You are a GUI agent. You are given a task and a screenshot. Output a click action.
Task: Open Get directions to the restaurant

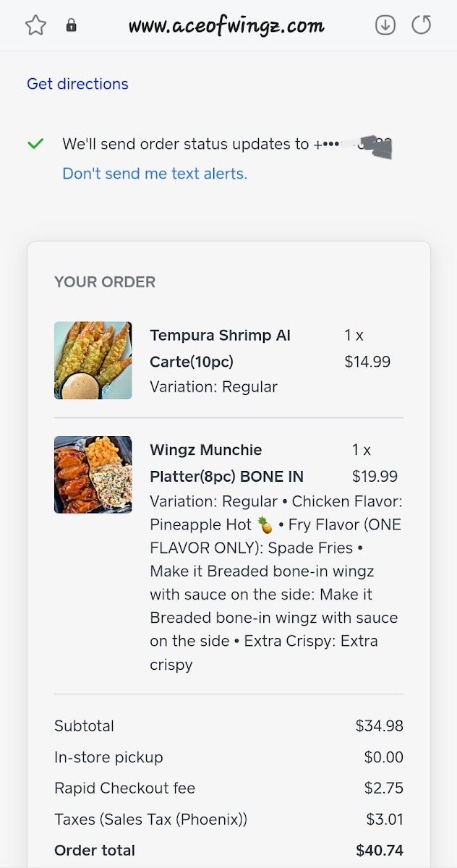[77, 84]
